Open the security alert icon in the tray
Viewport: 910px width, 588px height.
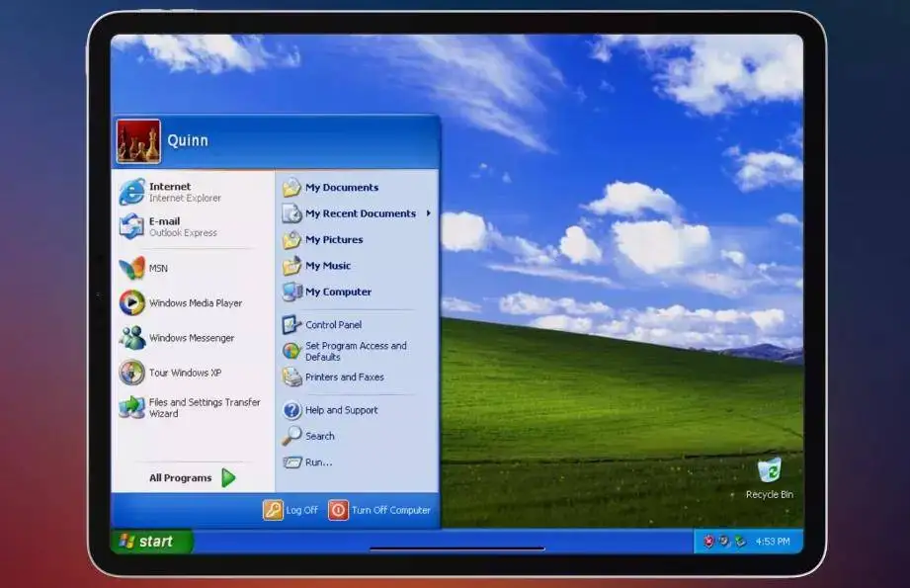(708, 542)
